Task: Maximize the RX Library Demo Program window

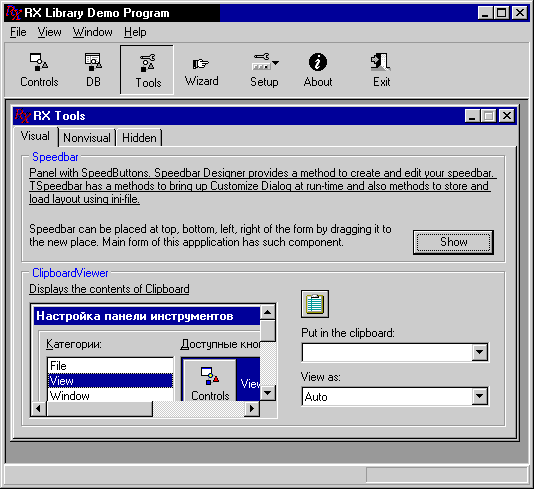Action: (501, 13)
